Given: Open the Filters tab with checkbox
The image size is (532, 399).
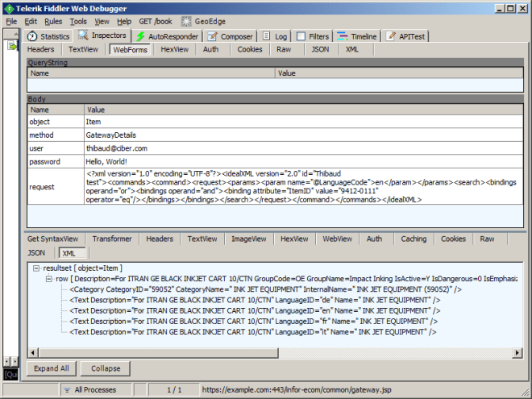Looking at the screenshot, I should 312,36.
